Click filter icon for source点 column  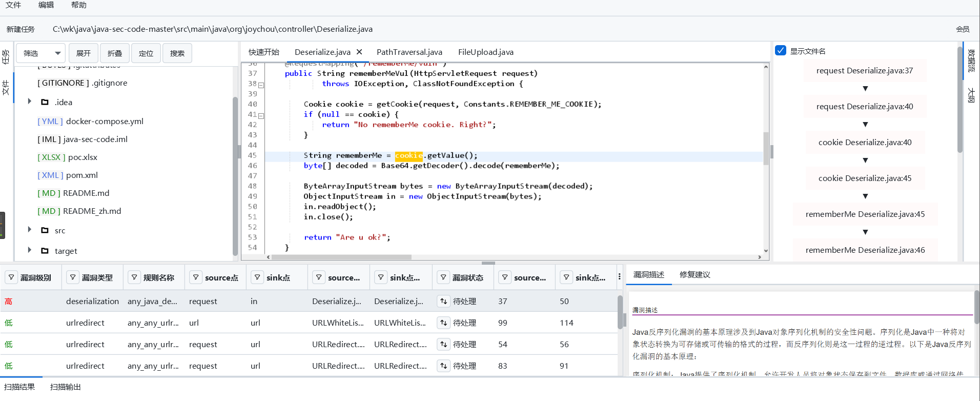coord(196,277)
